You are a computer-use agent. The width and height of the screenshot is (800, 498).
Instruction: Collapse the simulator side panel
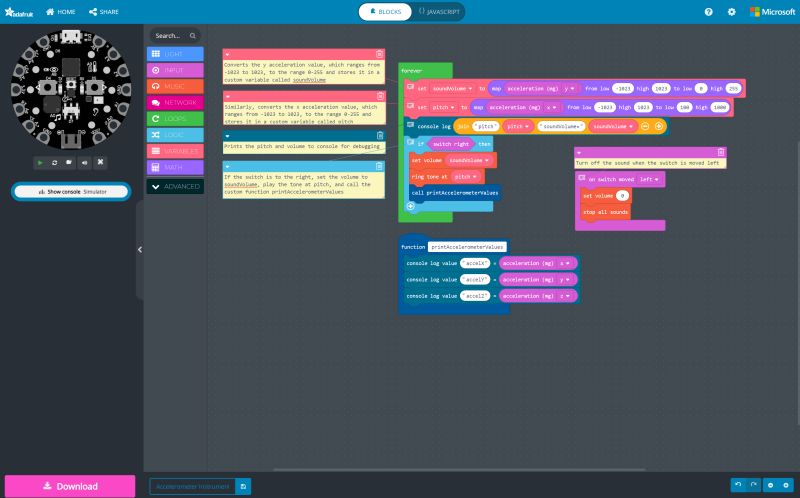tap(140, 250)
